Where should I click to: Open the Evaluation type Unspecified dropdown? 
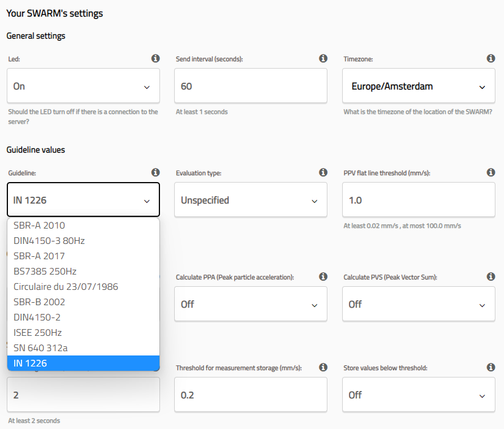(250, 200)
